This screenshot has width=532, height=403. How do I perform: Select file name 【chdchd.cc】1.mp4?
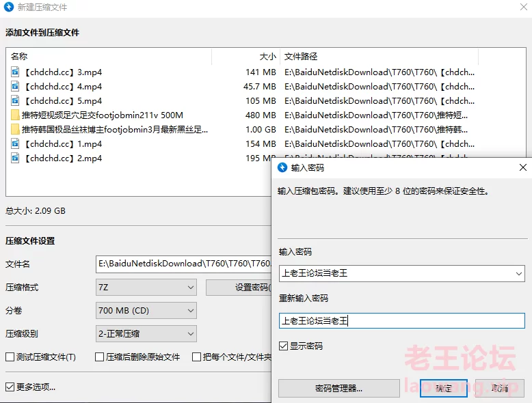tap(62, 143)
